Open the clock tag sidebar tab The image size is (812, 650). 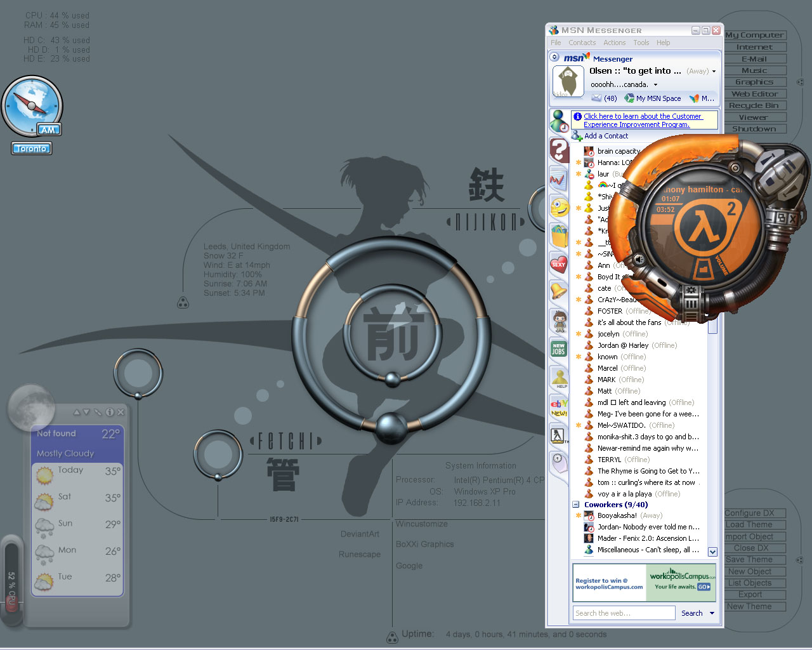(x=558, y=461)
